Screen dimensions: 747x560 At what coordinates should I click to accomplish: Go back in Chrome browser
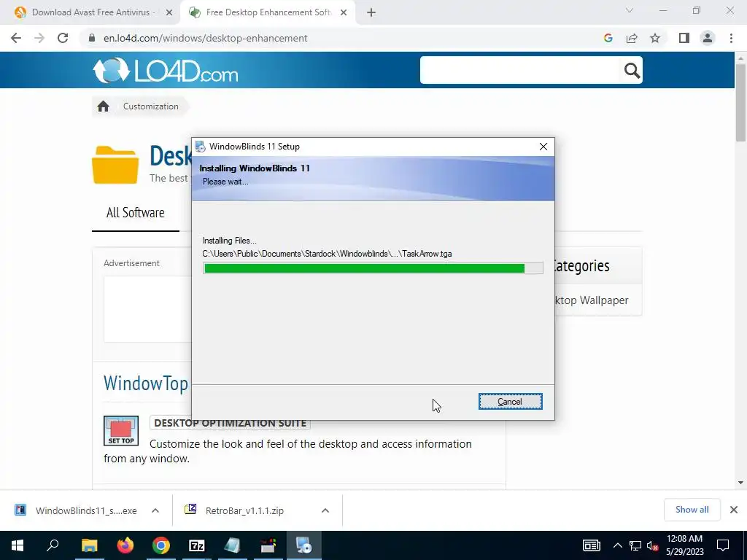(16, 38)
